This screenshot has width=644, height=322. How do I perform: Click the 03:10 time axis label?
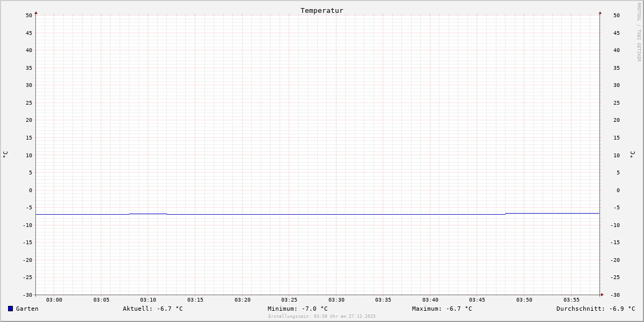tap(148, 300)
